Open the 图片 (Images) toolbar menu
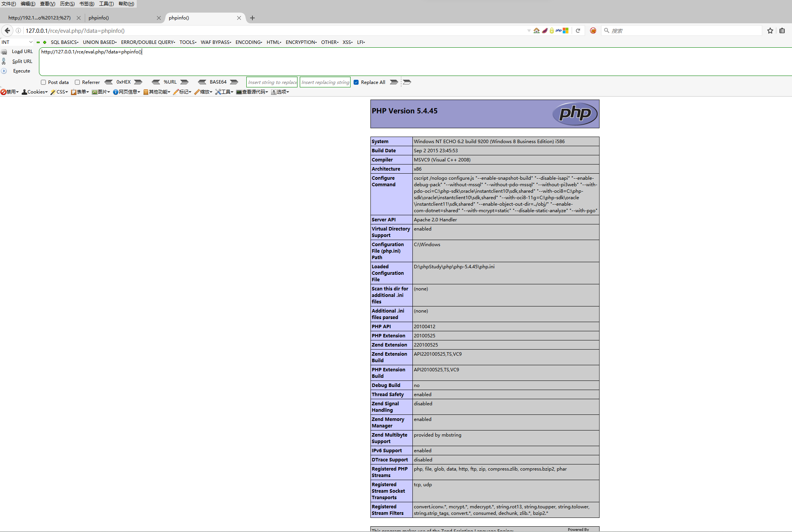 pos(101,92)
